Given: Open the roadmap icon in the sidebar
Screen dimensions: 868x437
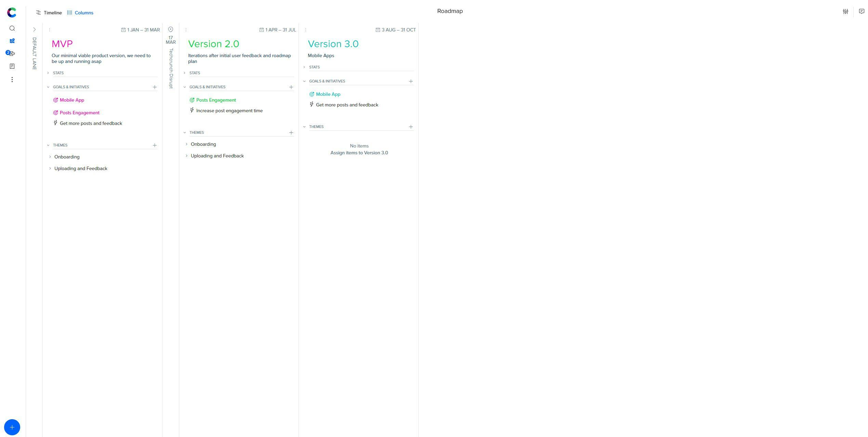Looking at the screenshot, I should pyautogui.click(x=12, y=41).
